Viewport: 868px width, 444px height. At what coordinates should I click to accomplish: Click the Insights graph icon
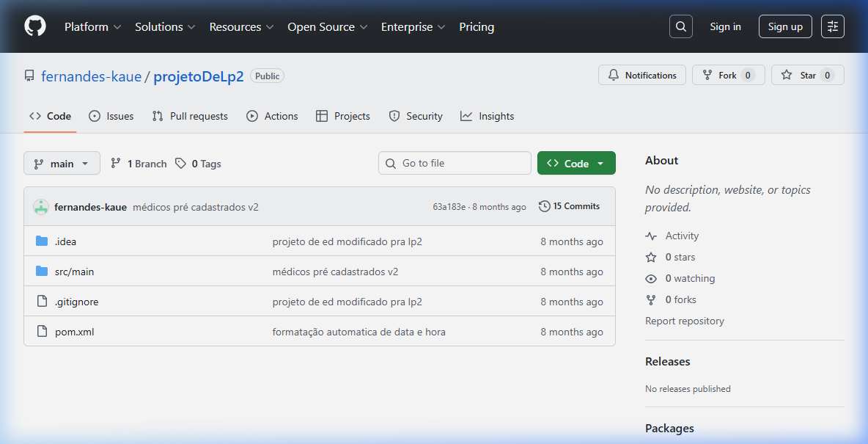[465, 116]
